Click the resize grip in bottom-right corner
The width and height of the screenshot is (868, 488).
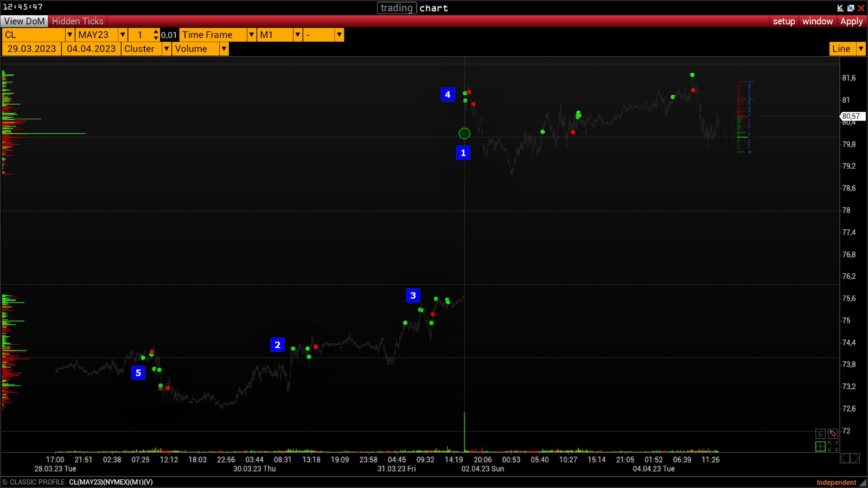coord(863,483)
